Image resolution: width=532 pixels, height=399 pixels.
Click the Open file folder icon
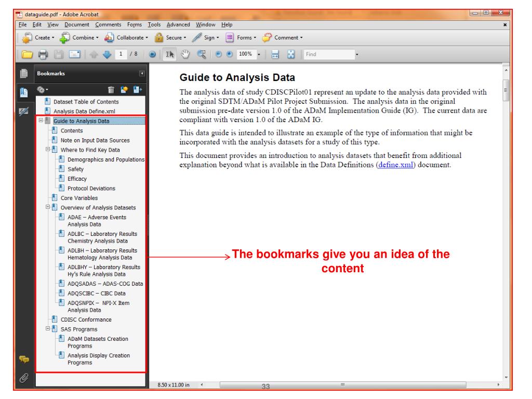coord(27,54)
